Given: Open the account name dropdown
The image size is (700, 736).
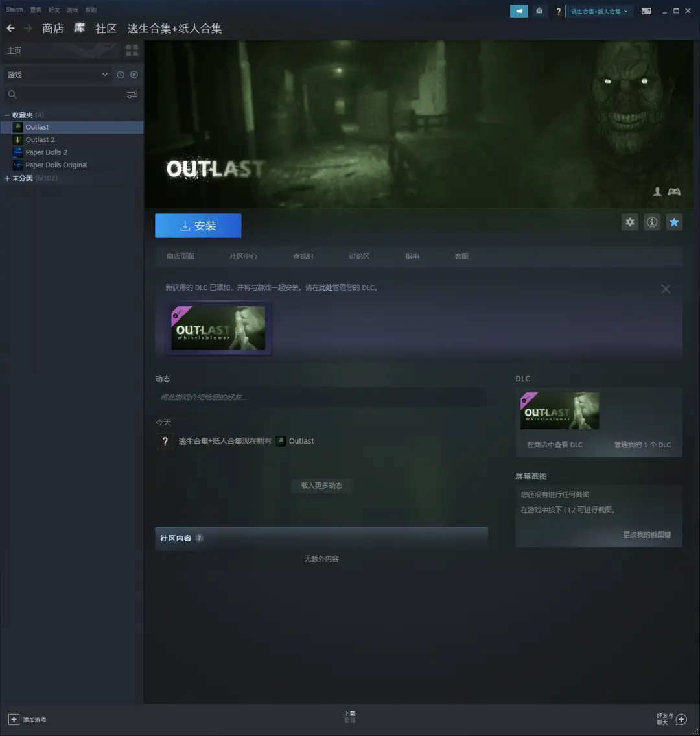Looking at the screenshot, I should (x=599, y=11).
